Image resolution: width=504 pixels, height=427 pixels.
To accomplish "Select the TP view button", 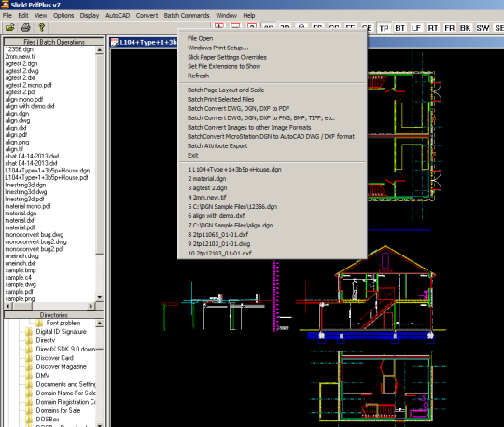I will pyautogui.click(x=384, y=28).
